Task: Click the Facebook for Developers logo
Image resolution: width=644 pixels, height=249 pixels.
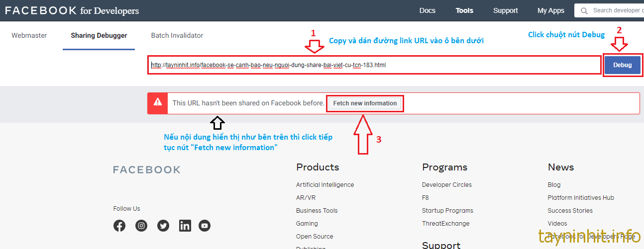Action: (x=72, y=10)
